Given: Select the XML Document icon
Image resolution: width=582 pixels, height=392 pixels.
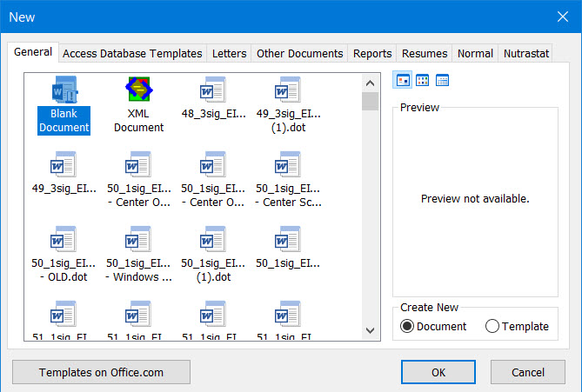Looking at the screenshot, I should pyautogui.click(x=139, y=89).
